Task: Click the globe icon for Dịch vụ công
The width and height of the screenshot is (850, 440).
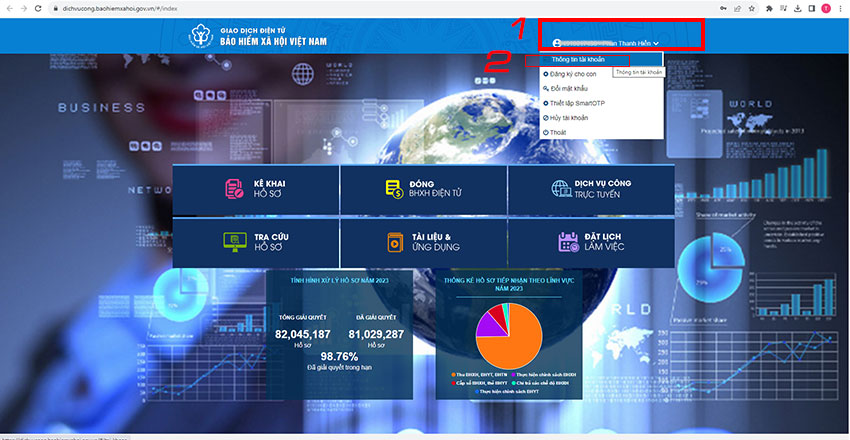Action: (560, 189)
